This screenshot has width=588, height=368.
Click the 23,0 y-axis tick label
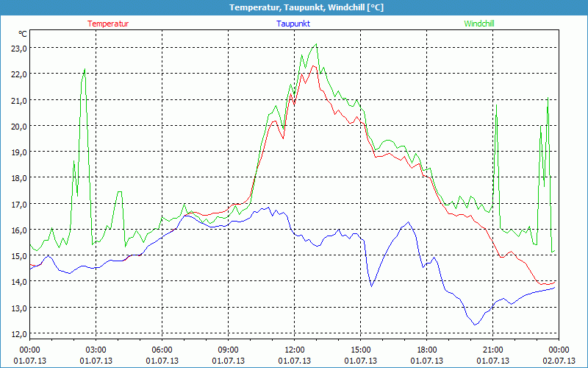pos(18,48)
